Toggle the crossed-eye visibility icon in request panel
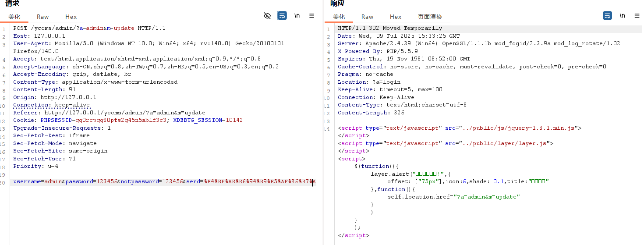644x245 pixels. click(267, 16)
